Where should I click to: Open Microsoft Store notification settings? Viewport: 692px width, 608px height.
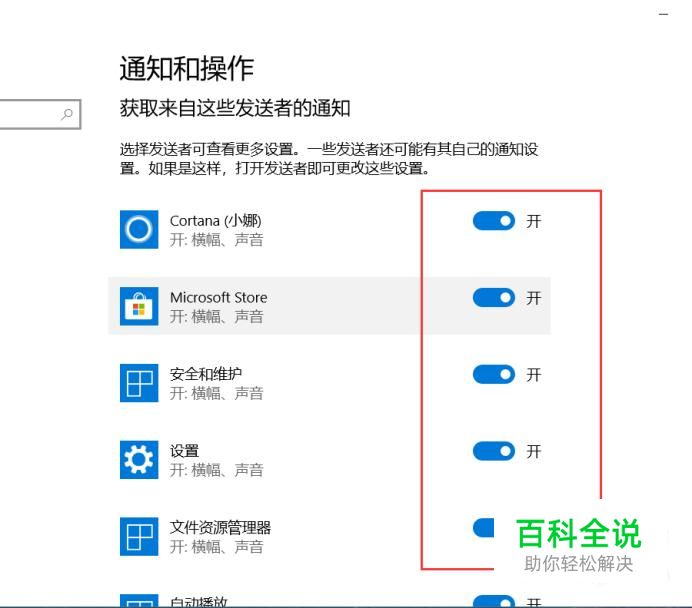pyautogui.click(x=329, y=306)
